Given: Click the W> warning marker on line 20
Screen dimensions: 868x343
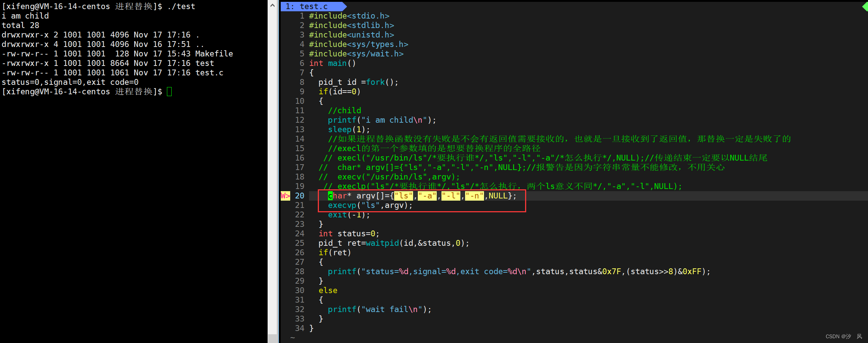Looking at the screenshot, I should (285, 196).
